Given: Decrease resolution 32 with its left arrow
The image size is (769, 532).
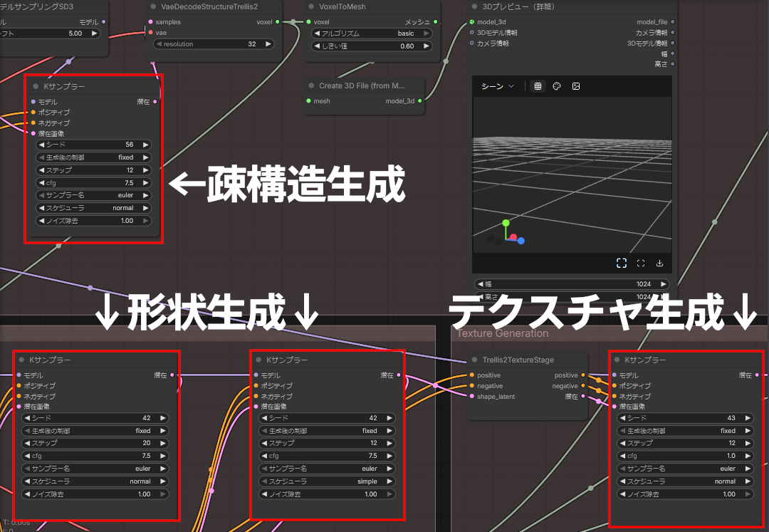Looking at the screenshot, I should [159, 44].
